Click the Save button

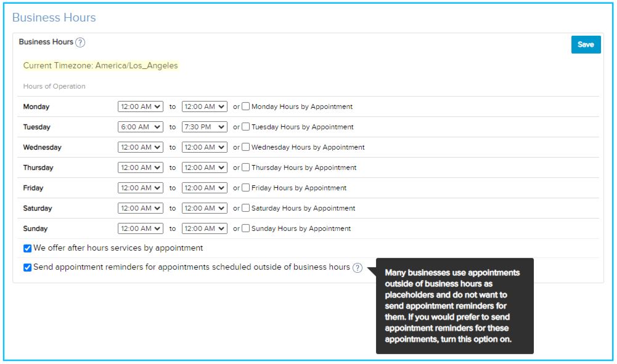pyautogui.click(x=585, y=44)
